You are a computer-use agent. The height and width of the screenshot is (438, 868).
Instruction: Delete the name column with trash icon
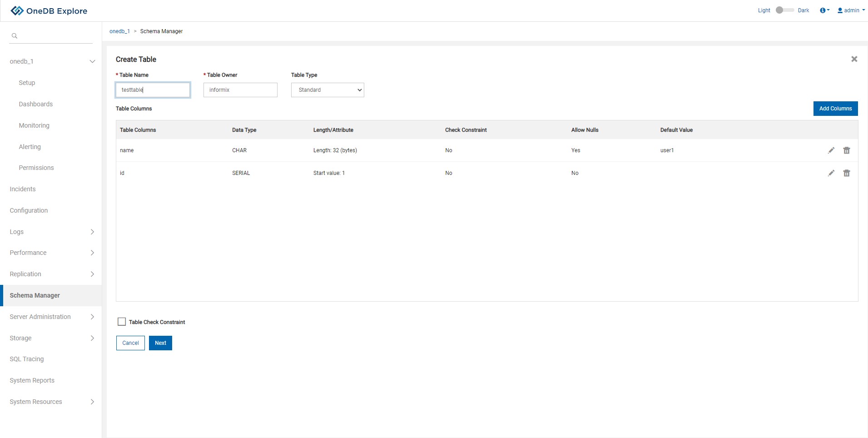point(847,150)
